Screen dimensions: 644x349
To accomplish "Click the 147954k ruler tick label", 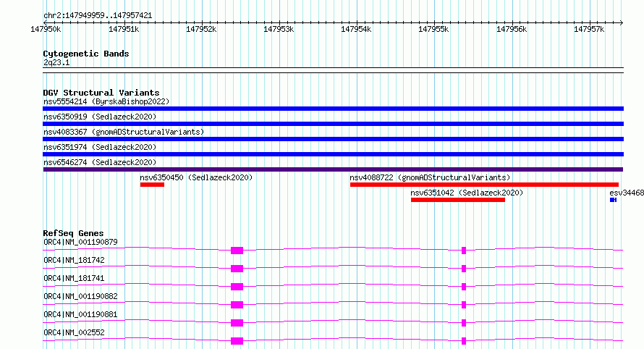I will [x=356, y=30].
